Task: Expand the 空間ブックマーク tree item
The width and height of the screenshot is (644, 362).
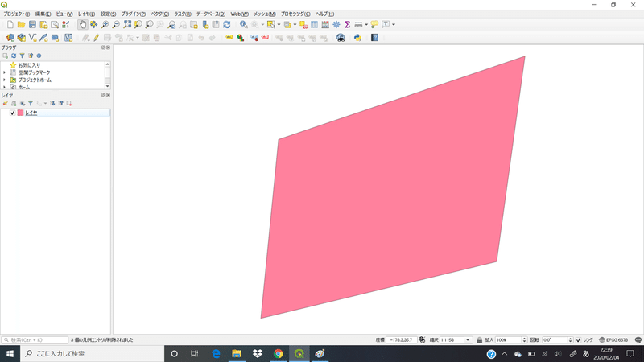Action: (5, 72)
